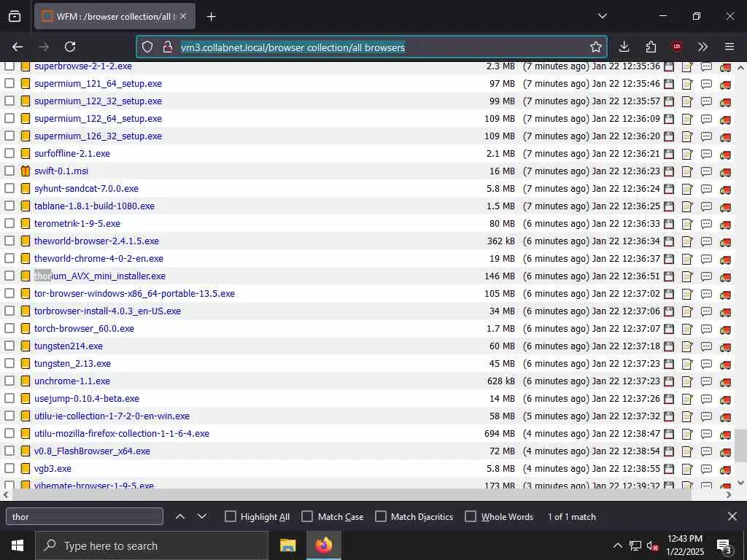Select checkbox for thorium_AVX_mini_installer.exe
The height and width of the screenshot is (560, 747).
pyautogui.click(x=9, y=276)
